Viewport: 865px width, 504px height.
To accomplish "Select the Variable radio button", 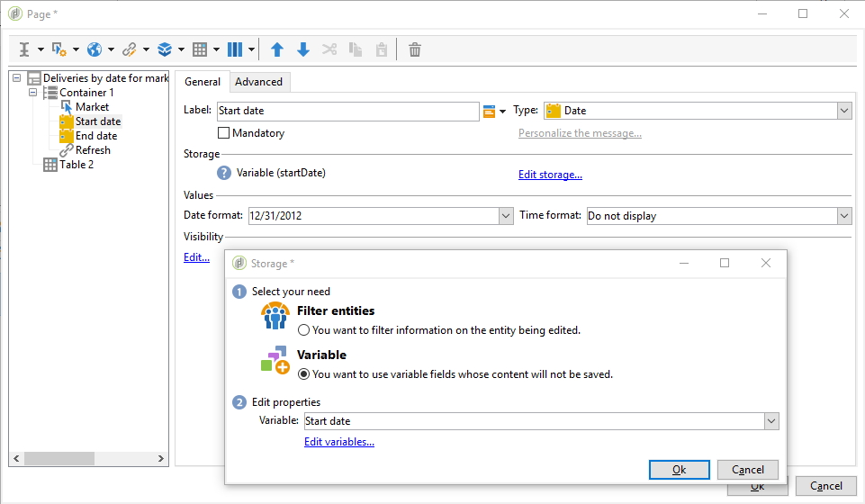I will point(303,374).
